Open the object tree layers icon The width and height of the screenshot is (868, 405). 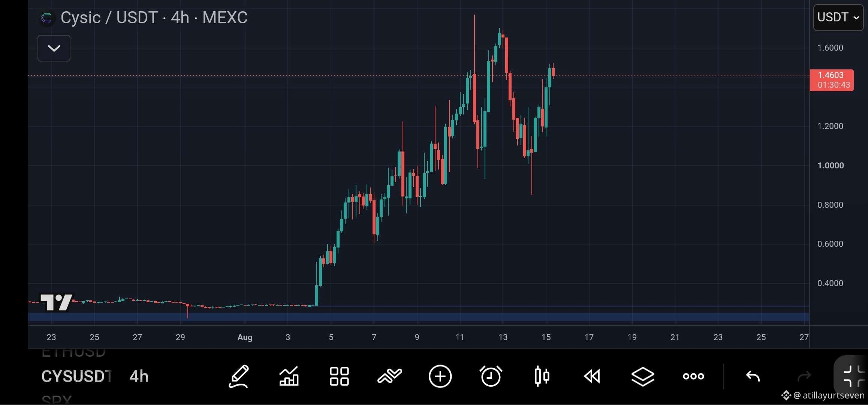643,376
